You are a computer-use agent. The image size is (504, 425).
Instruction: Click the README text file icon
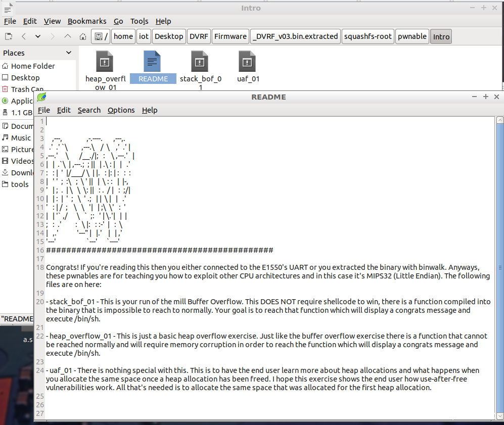(152, 61)
